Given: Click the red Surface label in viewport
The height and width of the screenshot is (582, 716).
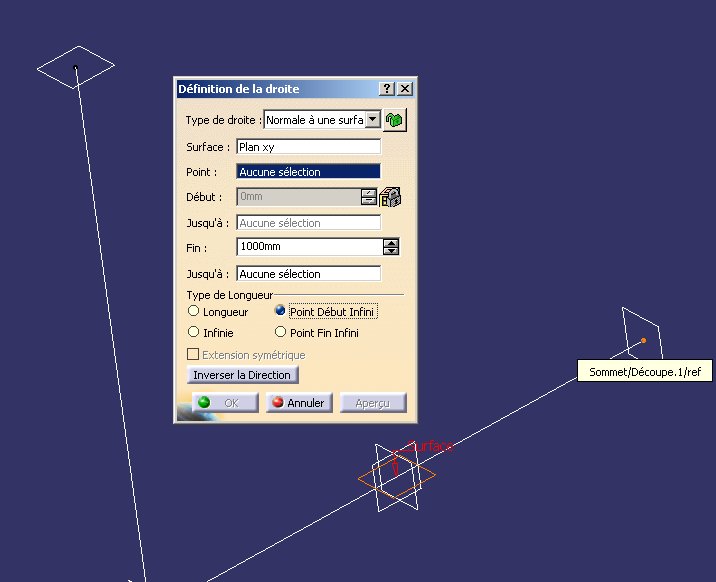Looking at the screenshot, I should click(430, 446).
